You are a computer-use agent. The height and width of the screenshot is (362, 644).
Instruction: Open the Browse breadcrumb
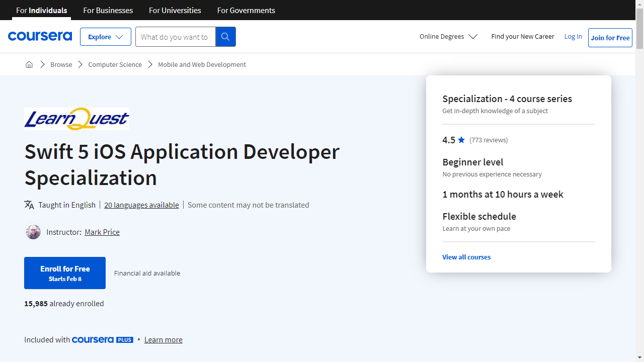tap(61, 64)
